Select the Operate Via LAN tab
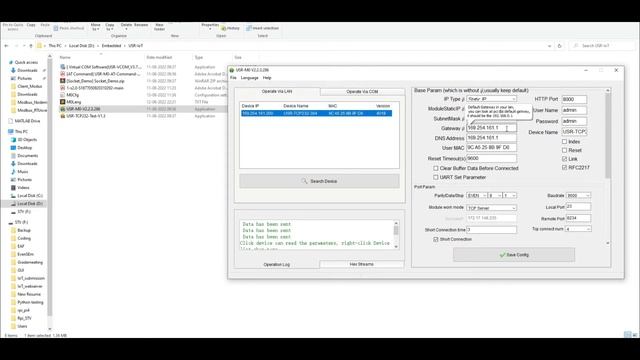Image resolution: width=640 pixels, height=360 pixels. (x=277, y=91)
